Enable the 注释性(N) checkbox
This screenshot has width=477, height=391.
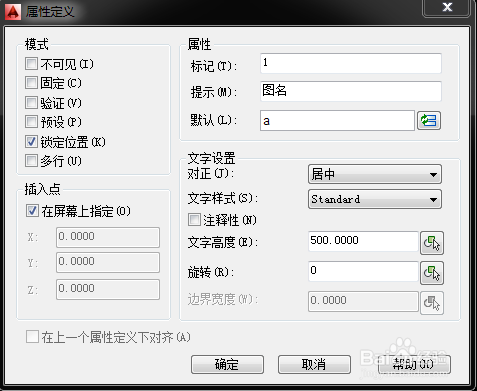(x=194, y=220)
